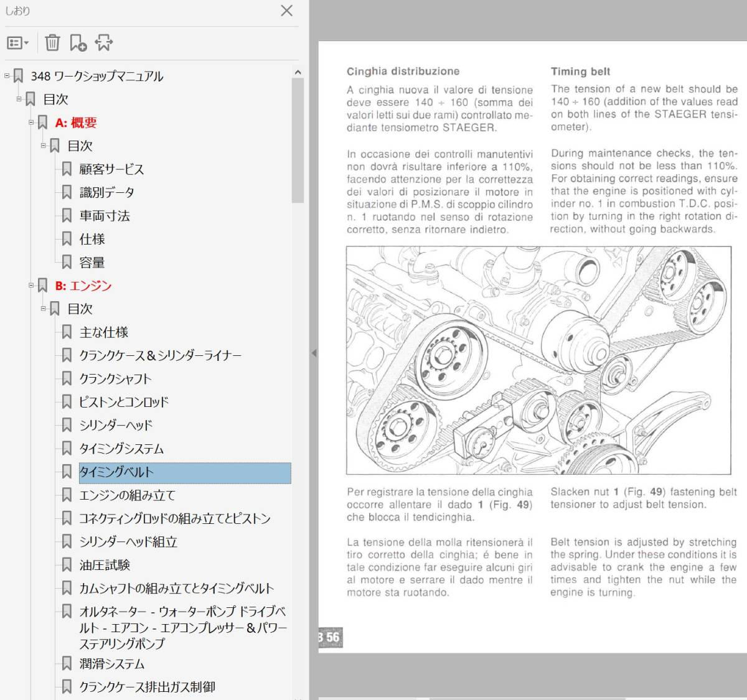Viewport: 747px width, 700px height.
Task: Close the しおり bookmarks panel
Action: (286, 11)
